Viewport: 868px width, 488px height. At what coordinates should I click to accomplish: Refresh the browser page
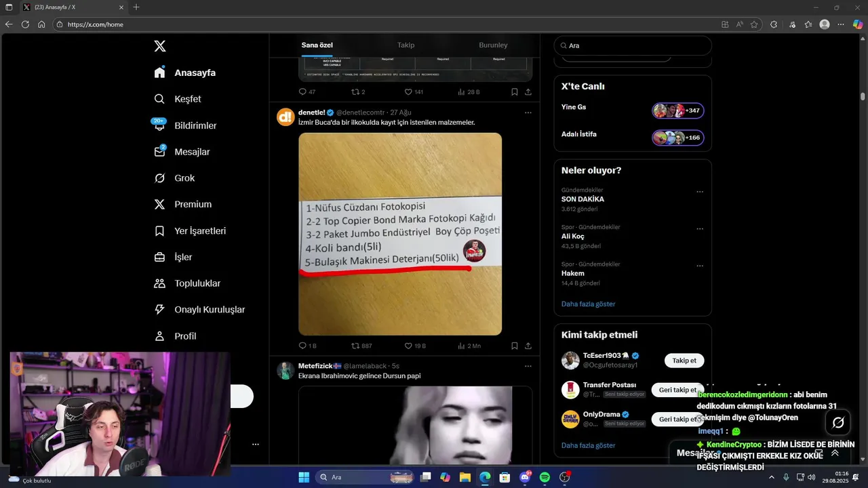pos(25,24)
